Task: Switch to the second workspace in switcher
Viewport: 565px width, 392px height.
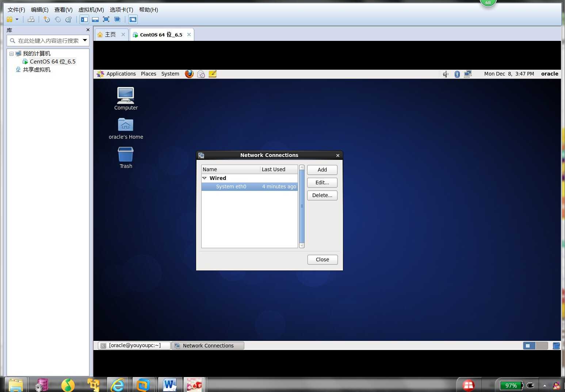Action: click(542, 346)
